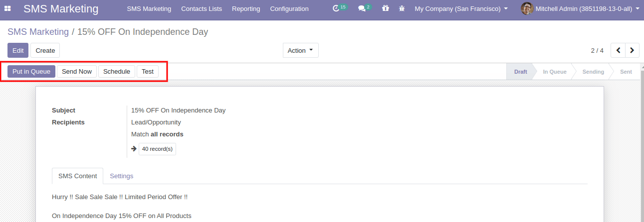Open the conversations chat icon with 2 badge
The width and height of the screenshot is (644, 222).
(x=365, y=8)
